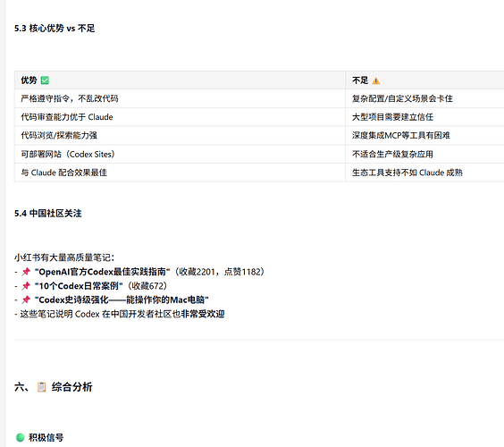This screenshot has height=447, width=504.
Task: Click the bold title 10个Codex日常案例
Action: [79, 285]
